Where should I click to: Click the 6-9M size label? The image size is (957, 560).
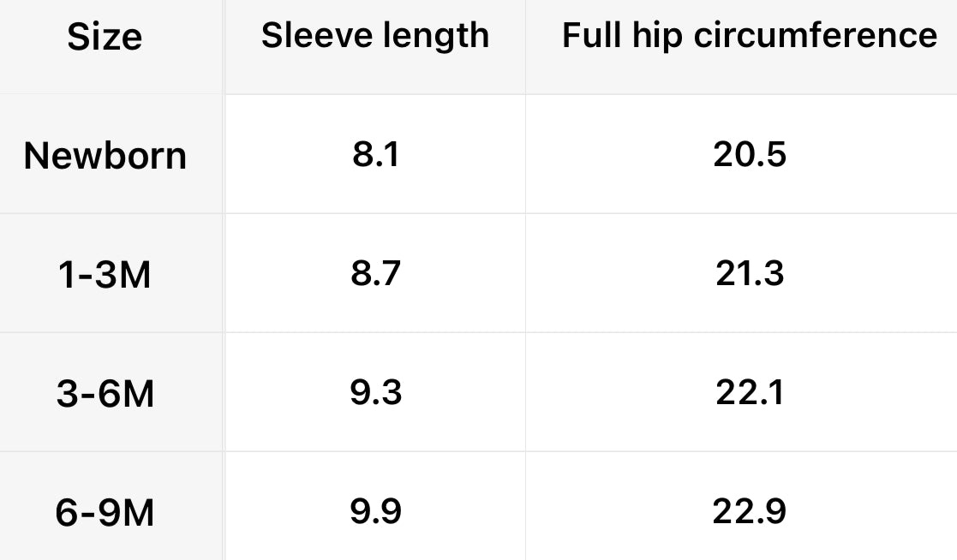tap(106, 513)
